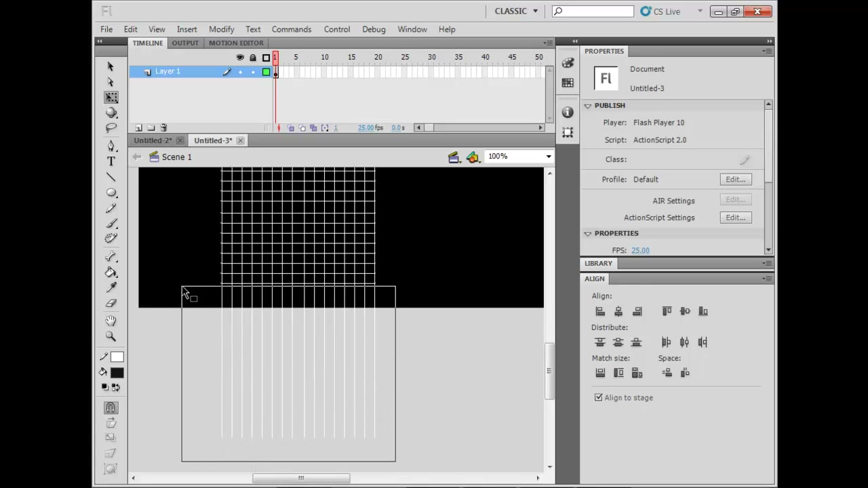Image resolution: width=868 pixels, height=488 pixels.
Task: Pick the Eraser tool
Action: [x=111, y=304]
